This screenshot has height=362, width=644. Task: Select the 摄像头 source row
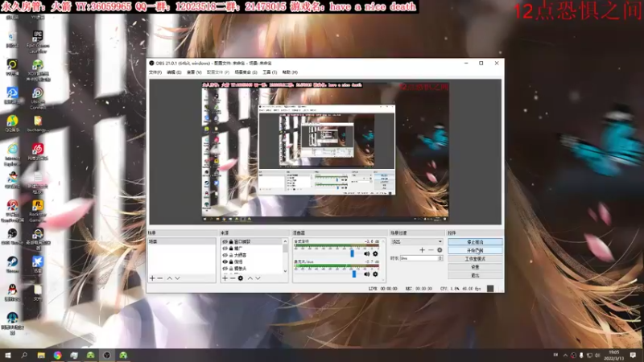pyautogui.click(x=252, y=269)
